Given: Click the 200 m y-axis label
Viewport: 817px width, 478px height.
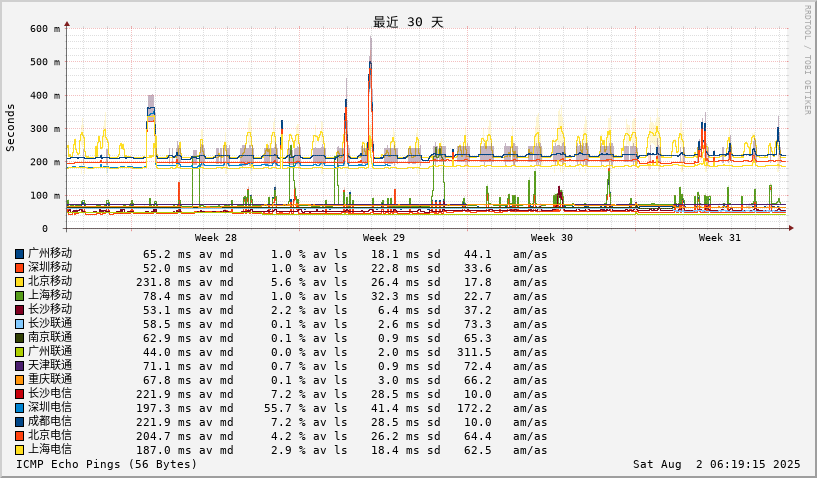Looking at the screenshot, I should 45,162.
